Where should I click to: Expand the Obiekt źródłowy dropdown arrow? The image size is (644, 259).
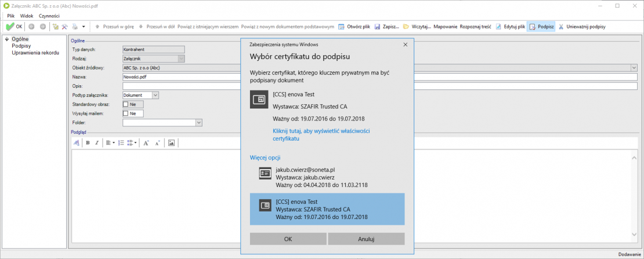click(634, 68)
